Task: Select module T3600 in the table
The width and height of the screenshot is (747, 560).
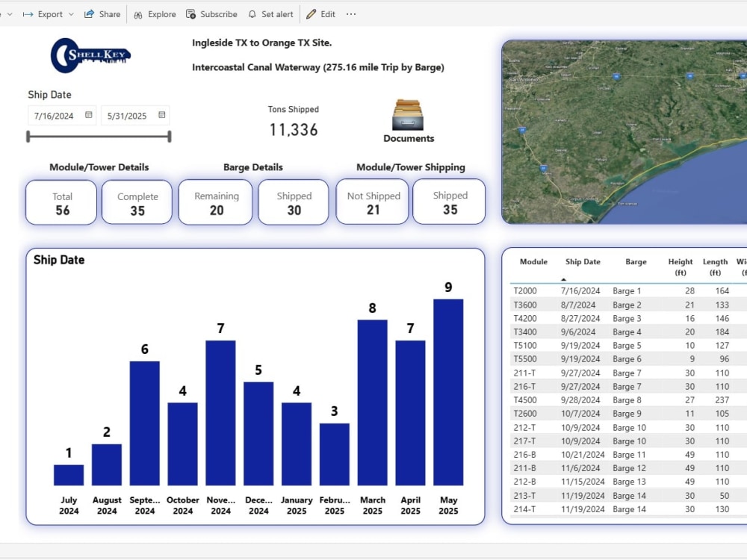Action: click(525, 305)
